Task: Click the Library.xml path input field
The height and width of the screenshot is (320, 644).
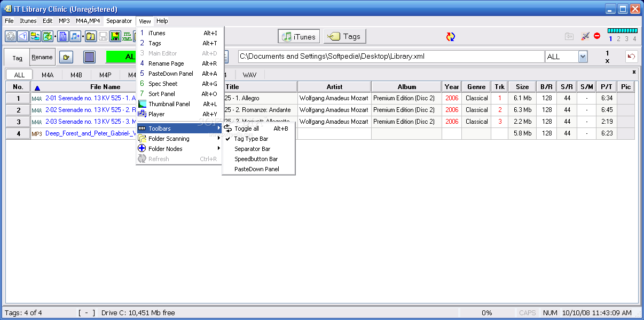Action: coord(391,57)
